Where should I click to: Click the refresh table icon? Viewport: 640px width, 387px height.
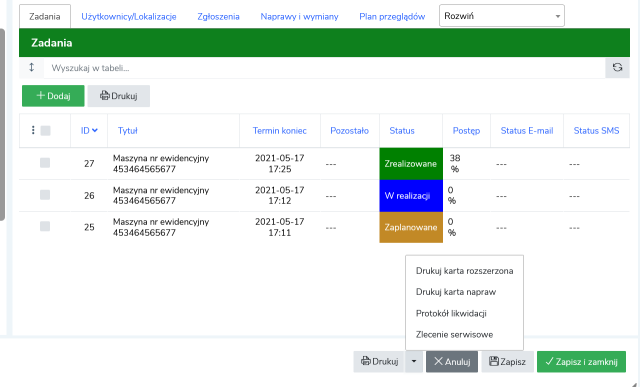coord(617,68)
